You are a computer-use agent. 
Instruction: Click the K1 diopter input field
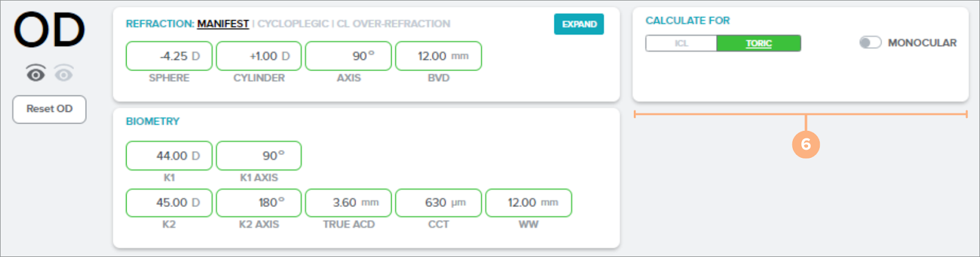point(169,156)
